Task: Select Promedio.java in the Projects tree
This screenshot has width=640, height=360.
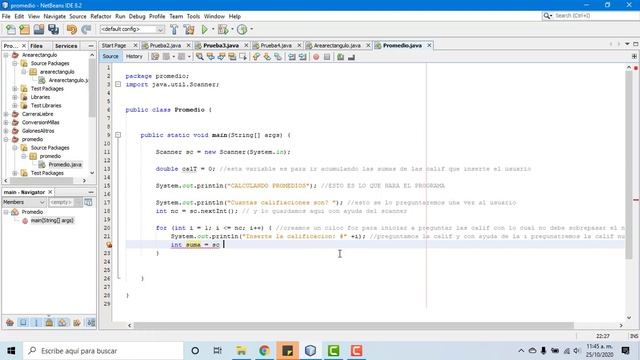Action: click(65, 164)
